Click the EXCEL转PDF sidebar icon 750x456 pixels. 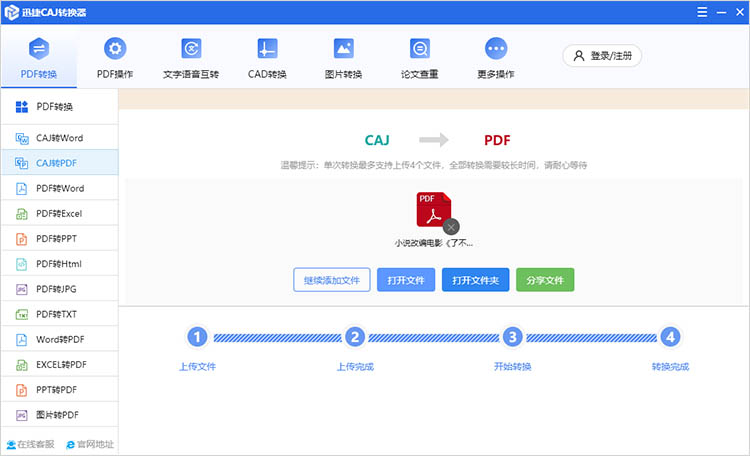point(22,365)
